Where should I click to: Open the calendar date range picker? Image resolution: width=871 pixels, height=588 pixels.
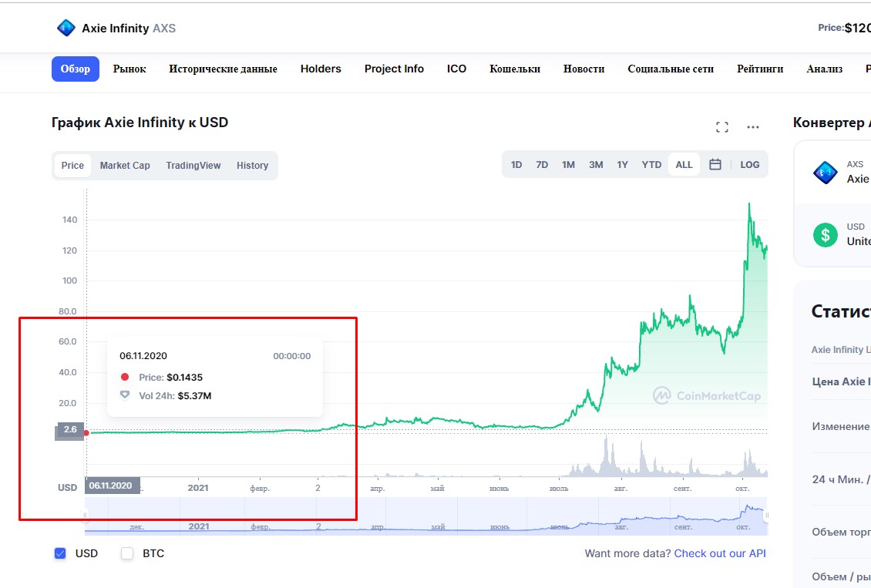(715, 164)
